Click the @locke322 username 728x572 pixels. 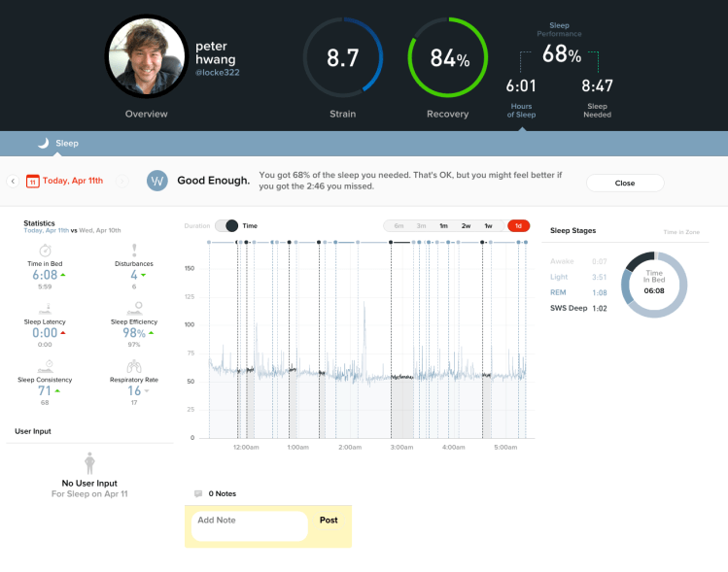tap(218, 73)
